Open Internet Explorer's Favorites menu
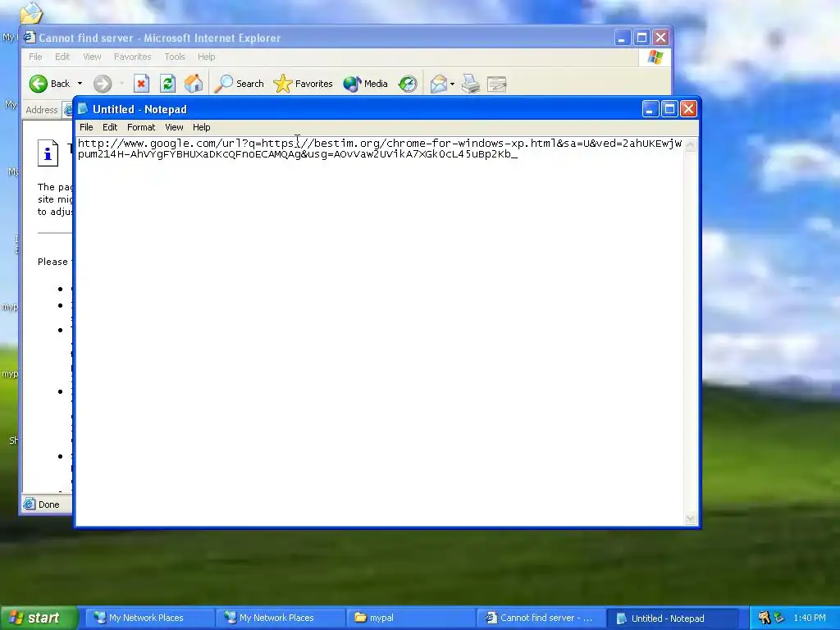This screenshot has width=840, height=630. 132,57
